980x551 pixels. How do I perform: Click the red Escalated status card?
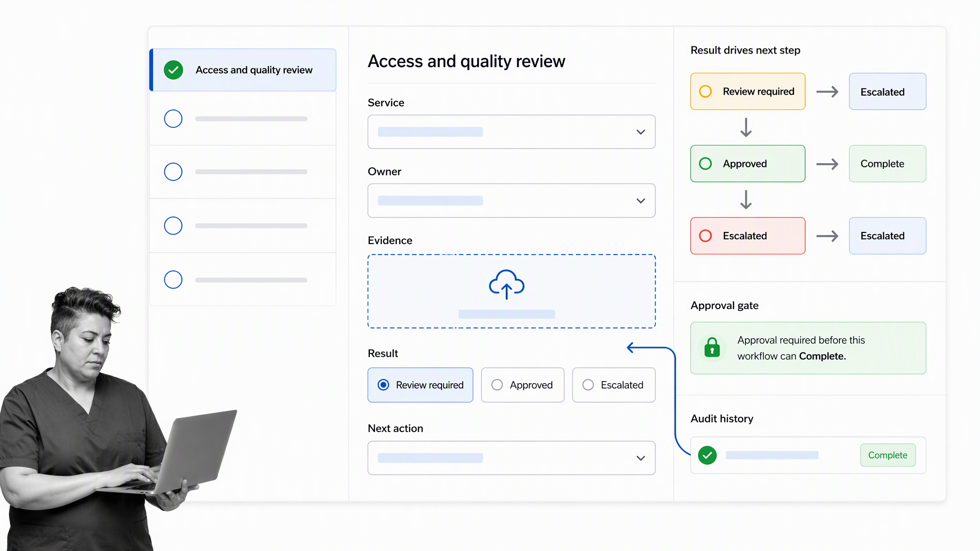(747, 236)
